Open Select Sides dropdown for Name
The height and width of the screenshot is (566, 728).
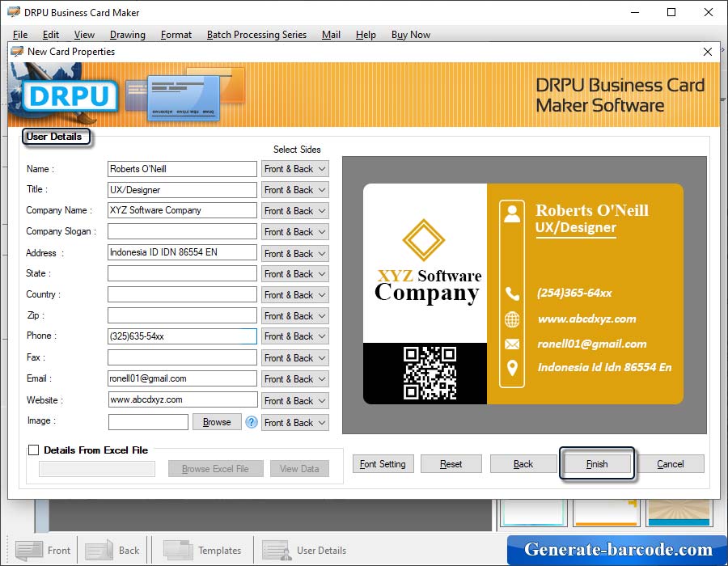click(295, 169)
